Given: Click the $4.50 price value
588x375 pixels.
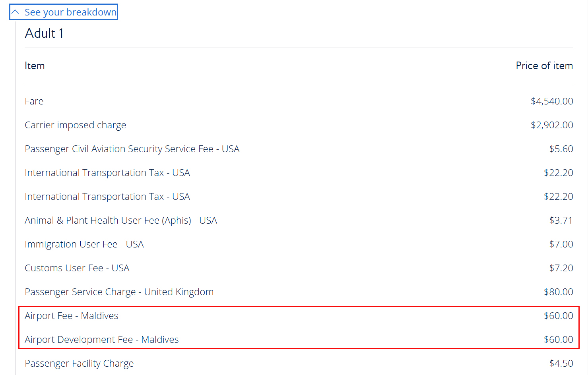Looking at the screenshot, I should pos(561,363).
